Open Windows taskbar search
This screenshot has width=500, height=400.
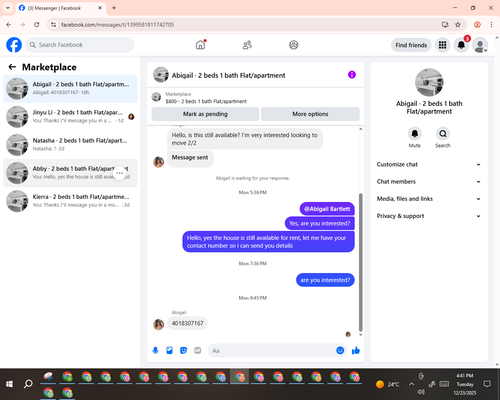click(x=28, y=384)
